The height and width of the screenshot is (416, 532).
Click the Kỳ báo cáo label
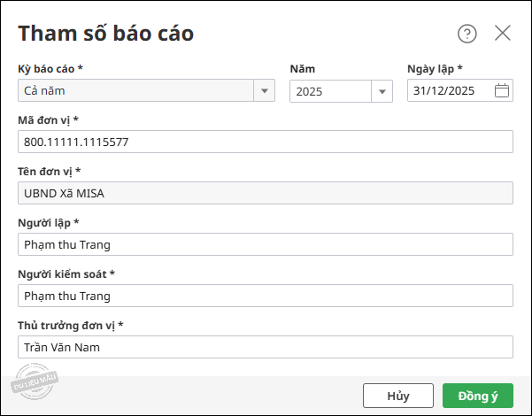(x=50, y=69)
